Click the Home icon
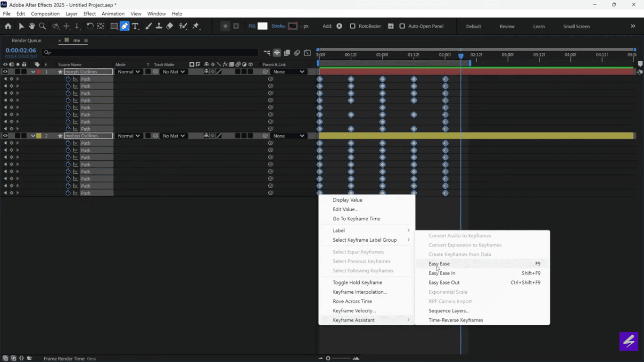 tap(8, 26)
